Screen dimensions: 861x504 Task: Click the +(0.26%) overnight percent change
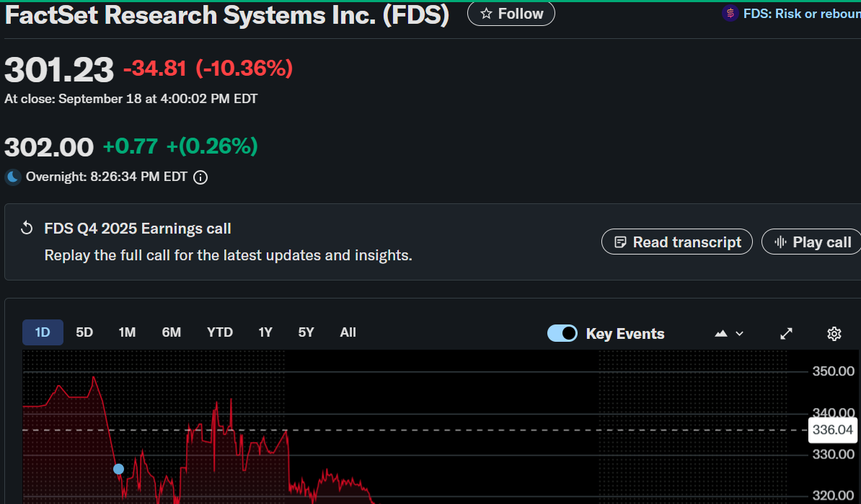211,146
